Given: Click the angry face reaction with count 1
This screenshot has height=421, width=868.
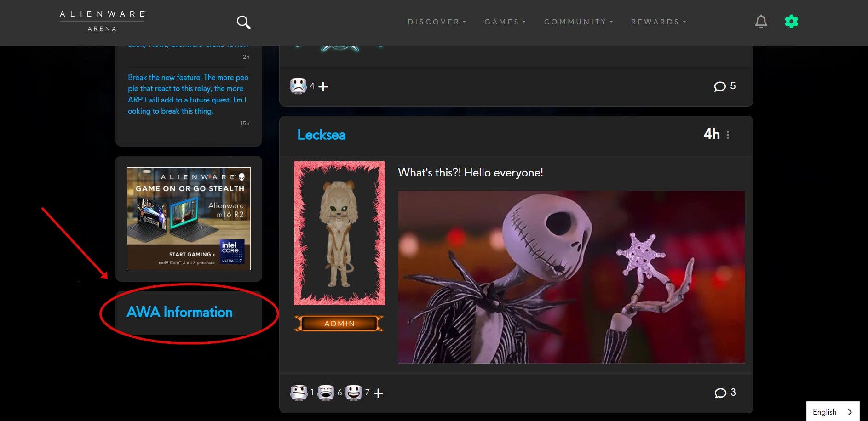Looking at the screenshot, I should tap(299, 393).
